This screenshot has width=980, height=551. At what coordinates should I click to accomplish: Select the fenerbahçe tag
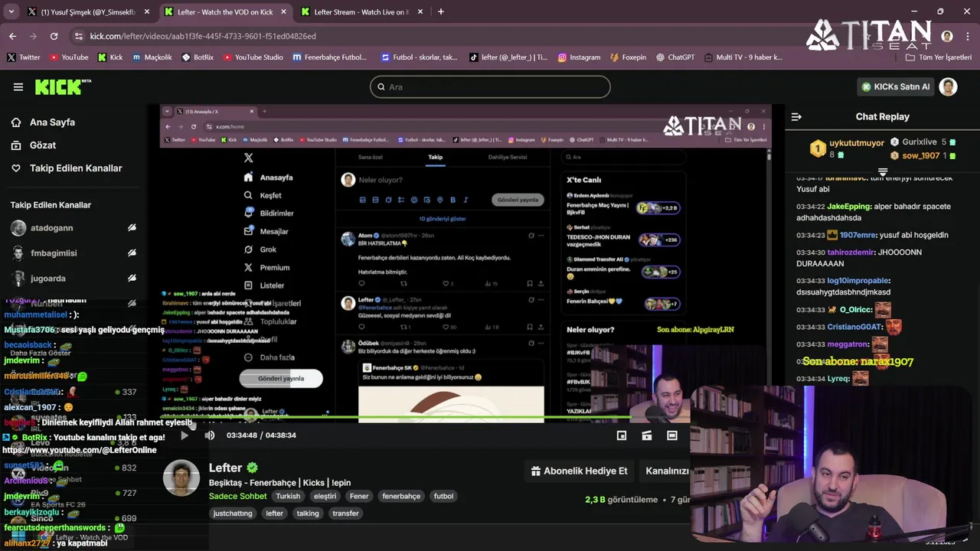pyautogui.click(x=401, y=496)
